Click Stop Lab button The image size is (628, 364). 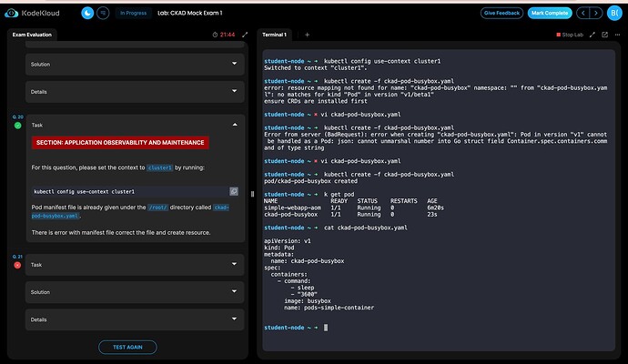pos(570,35)
